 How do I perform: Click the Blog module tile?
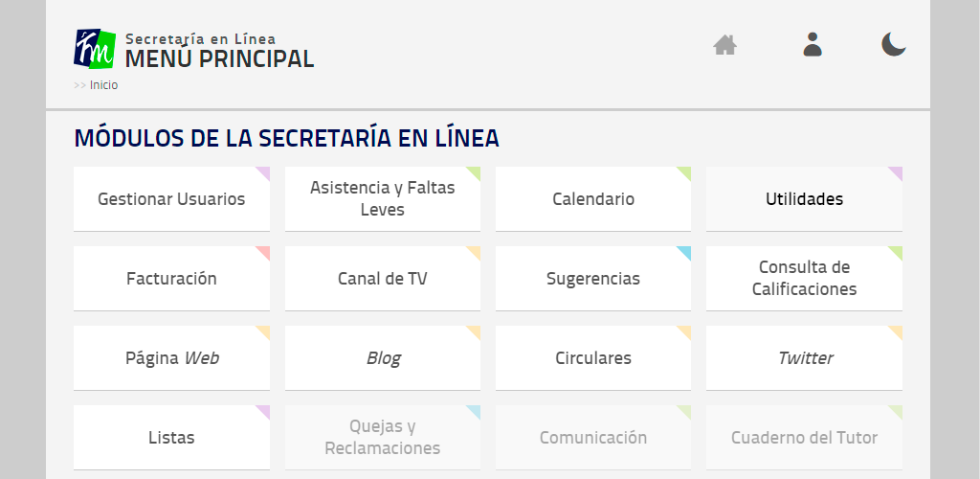[382, 358]
